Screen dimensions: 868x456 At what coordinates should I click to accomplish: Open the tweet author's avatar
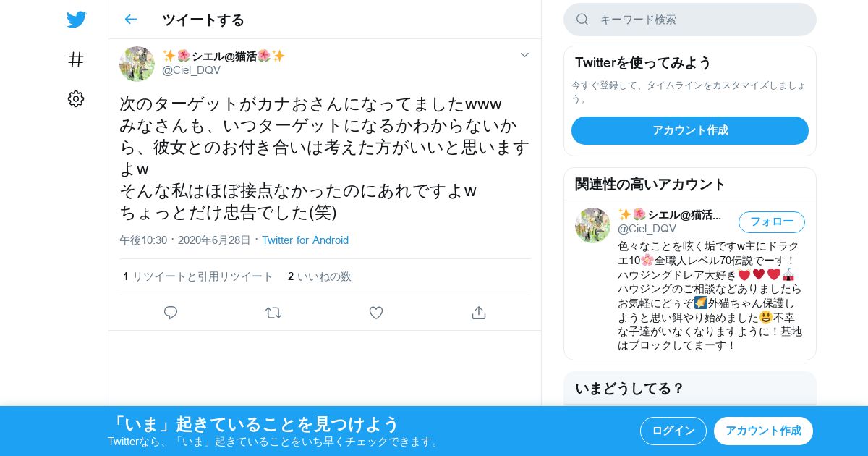point(137,64)
